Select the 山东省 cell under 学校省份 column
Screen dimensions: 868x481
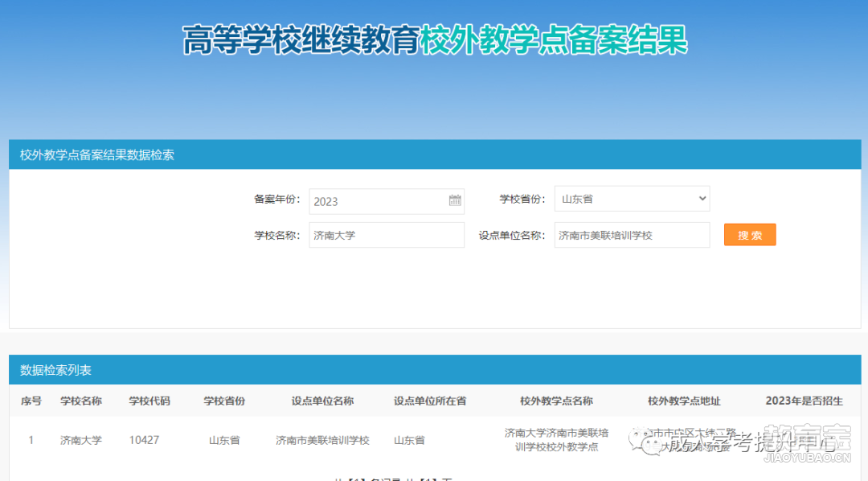tap(224, 440)
